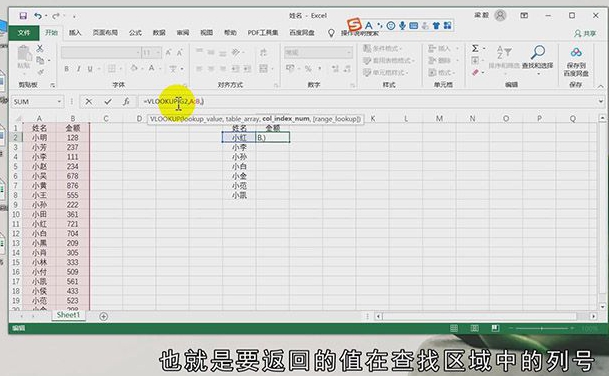The width and height of the screenshot is (609, 376).
Task: Open the Name Box dropdown showing SUM
Action: click(59, 101)
